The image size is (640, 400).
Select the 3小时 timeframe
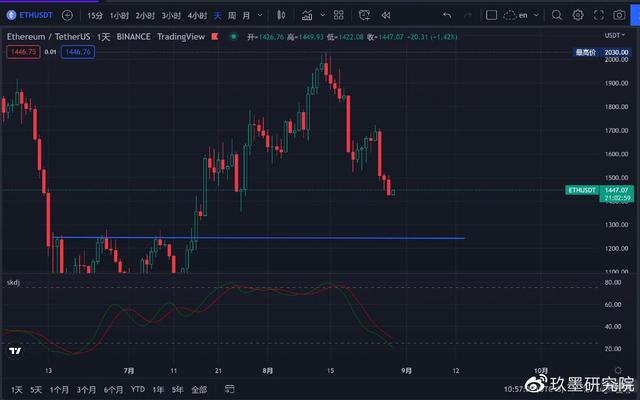[171, 16]
